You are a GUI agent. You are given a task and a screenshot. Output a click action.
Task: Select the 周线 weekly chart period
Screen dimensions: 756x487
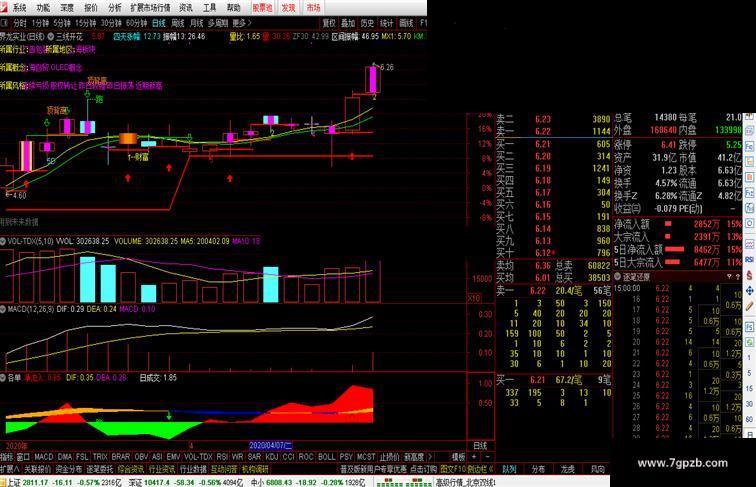coord(178,23)
